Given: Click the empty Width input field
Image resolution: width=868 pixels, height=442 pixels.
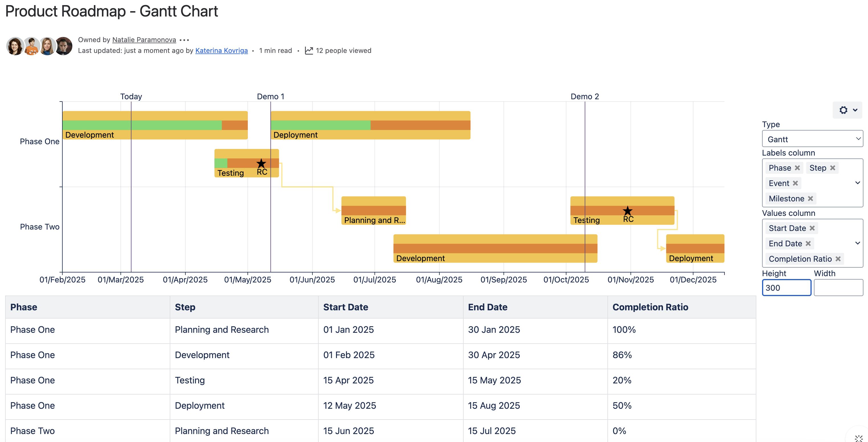Looking at the screenshot, I should 838,288.
